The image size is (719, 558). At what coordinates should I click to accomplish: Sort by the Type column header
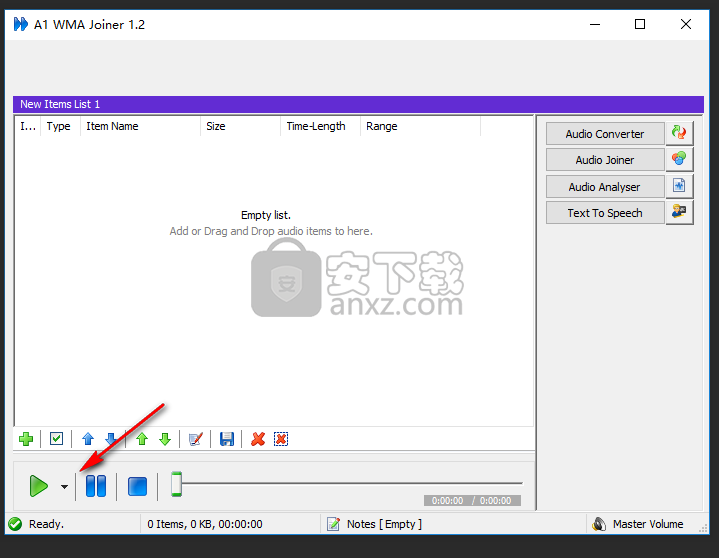click(60, 126)
